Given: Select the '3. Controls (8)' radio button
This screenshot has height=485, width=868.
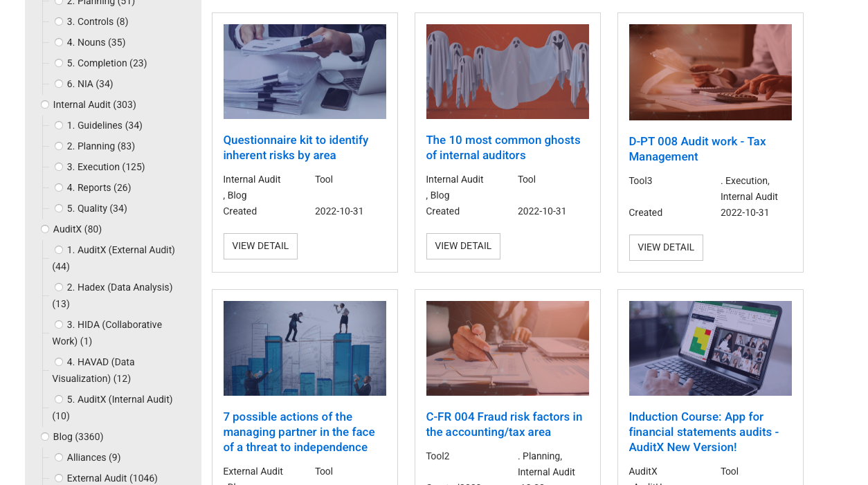Looking at the screenshot, I should pos(59,21).
